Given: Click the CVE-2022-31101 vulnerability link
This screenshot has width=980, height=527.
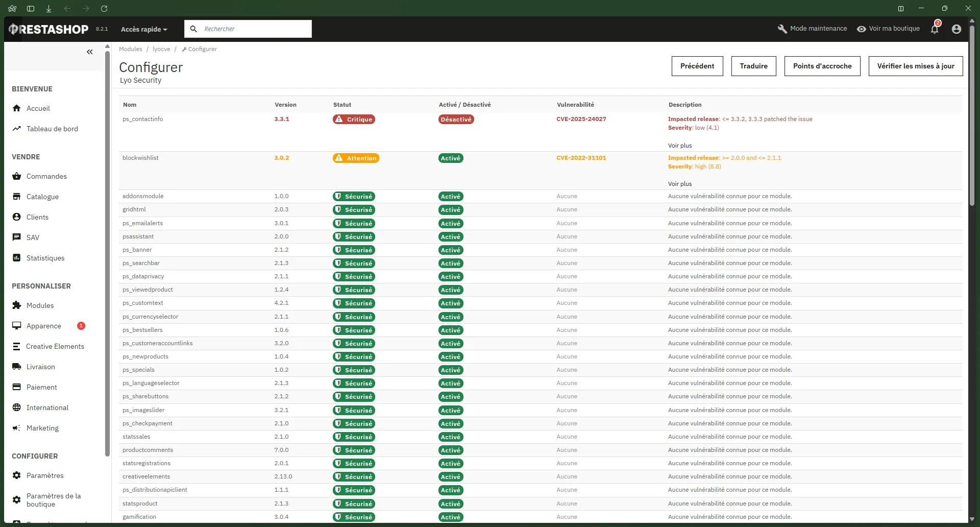Looking at the screenshot, I should click(581, 158).
